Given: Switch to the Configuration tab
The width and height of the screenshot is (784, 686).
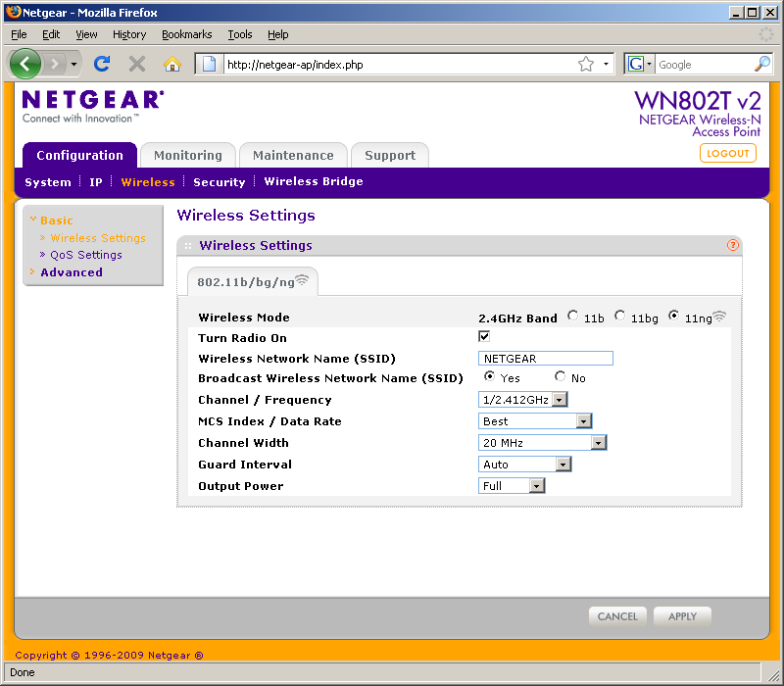Looking at the screenshot, I should coord(80,155).
